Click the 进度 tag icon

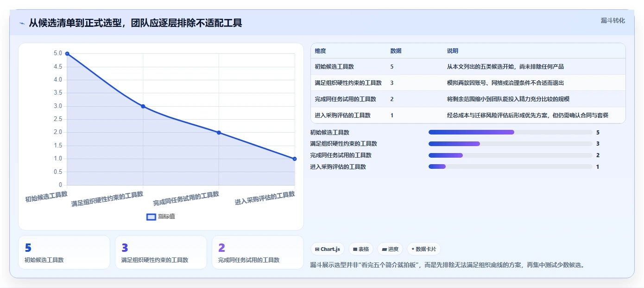coord(384,249)
